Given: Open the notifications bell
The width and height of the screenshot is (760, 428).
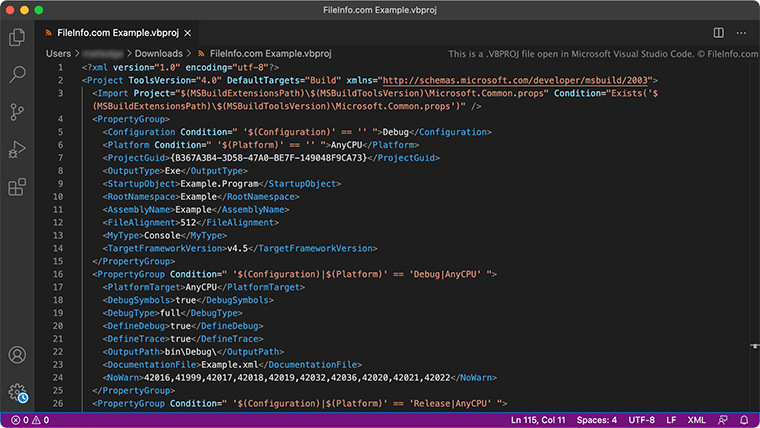Looking at the screenshot, I should (x=745, y=420).
